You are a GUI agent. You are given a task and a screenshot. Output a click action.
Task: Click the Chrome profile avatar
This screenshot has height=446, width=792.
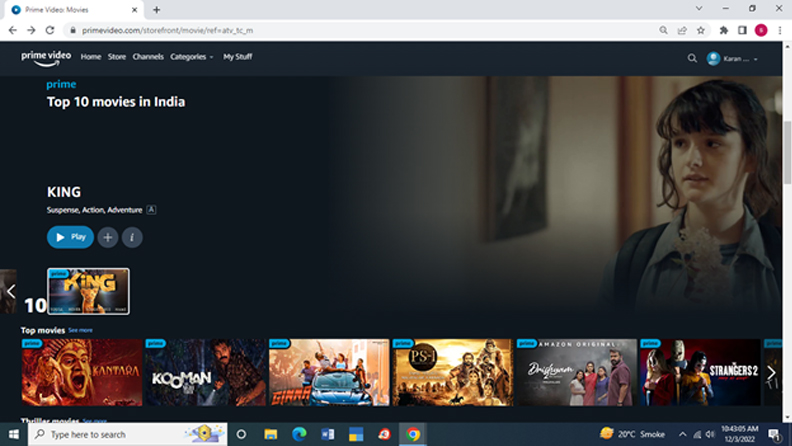pyautogui.click(x=761, y=30)
